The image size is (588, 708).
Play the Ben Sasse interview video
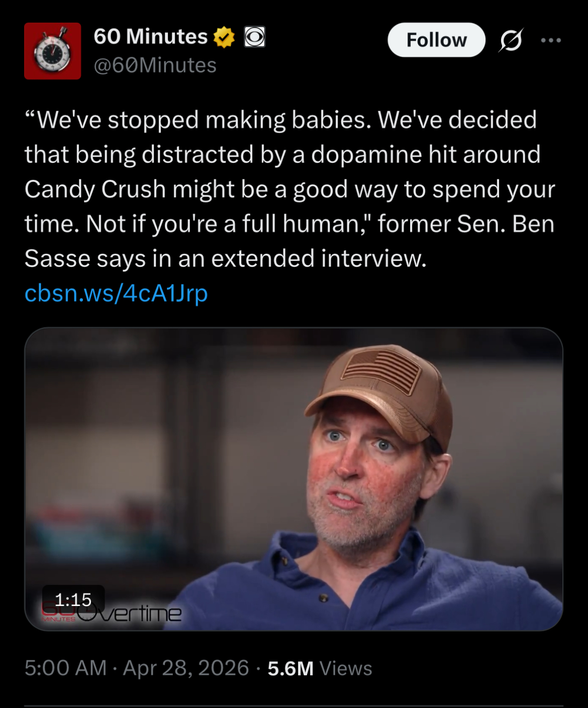(293, 479)
